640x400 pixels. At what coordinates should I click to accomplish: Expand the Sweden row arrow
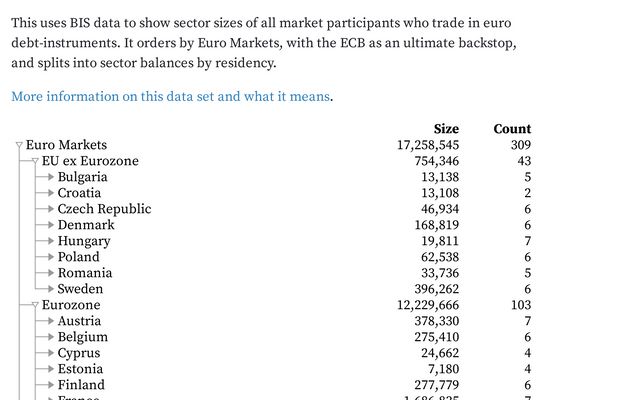point(47,290)
